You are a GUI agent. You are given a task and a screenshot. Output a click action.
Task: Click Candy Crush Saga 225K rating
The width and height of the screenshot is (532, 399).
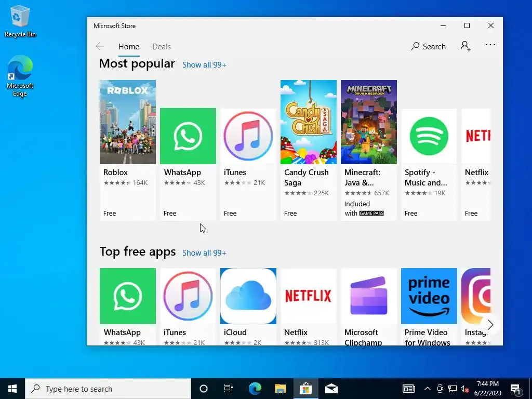[307, 193]
